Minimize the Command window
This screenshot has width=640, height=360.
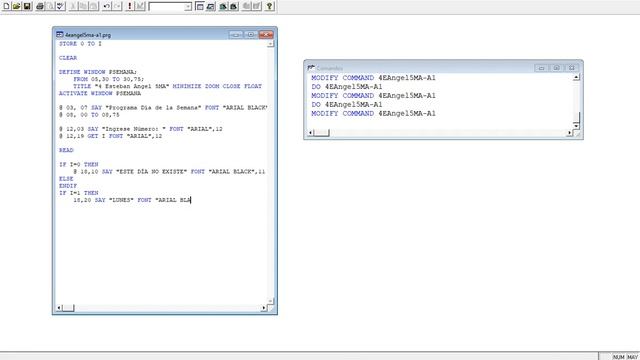click(541, 68)
